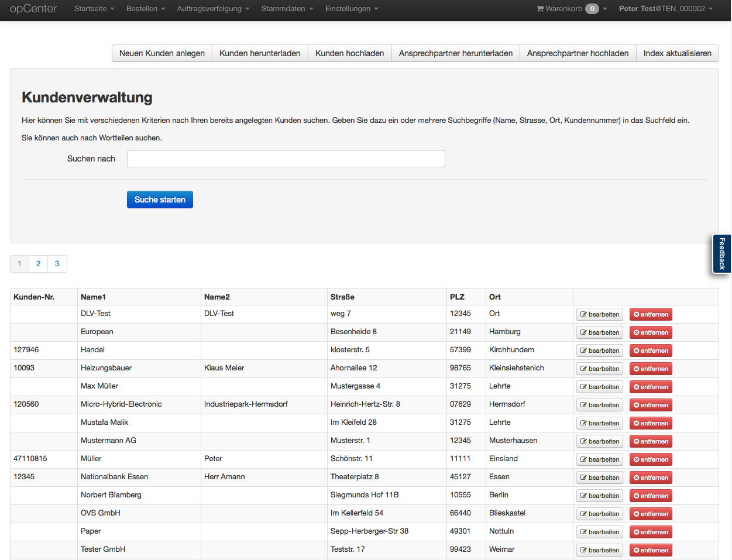This screenshot has height=560, width=732.
Task: Edit the Heizungsbauer customer entry
Action: point(599,369)
